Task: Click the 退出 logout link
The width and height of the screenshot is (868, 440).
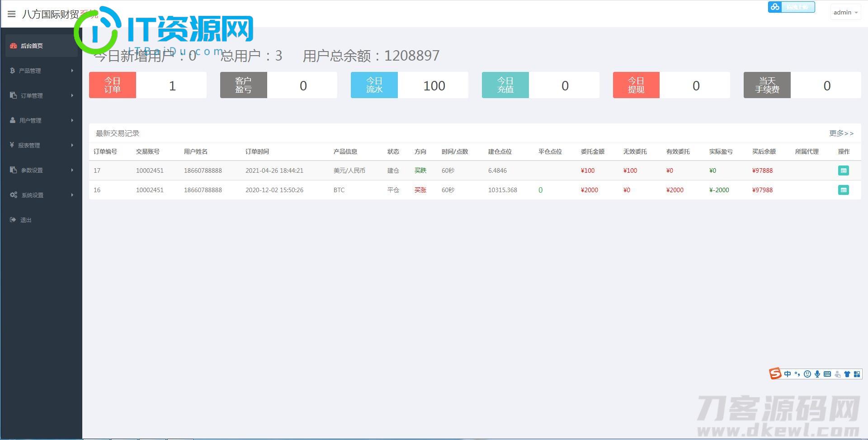Action: point(26,220)
